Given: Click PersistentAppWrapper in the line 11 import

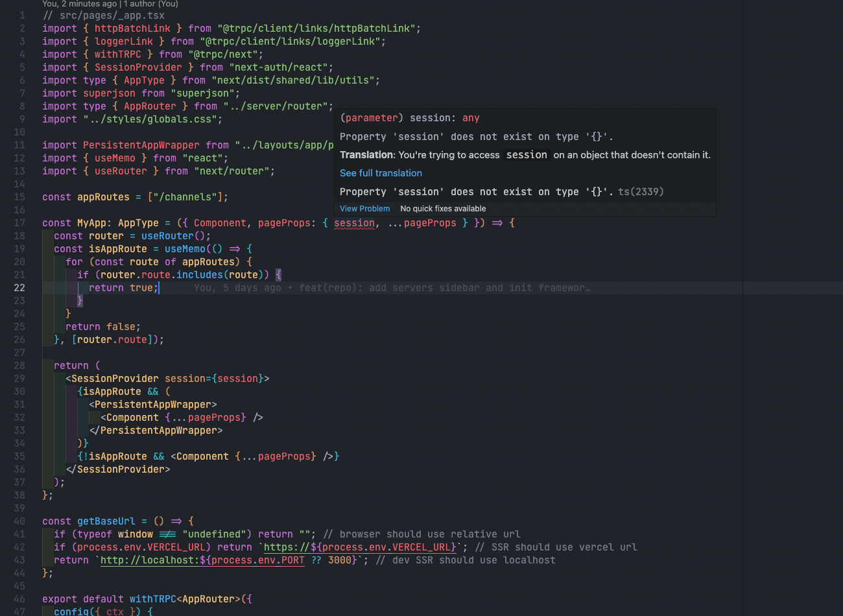Looking at the screenshot, I should (x=141, y=145).
